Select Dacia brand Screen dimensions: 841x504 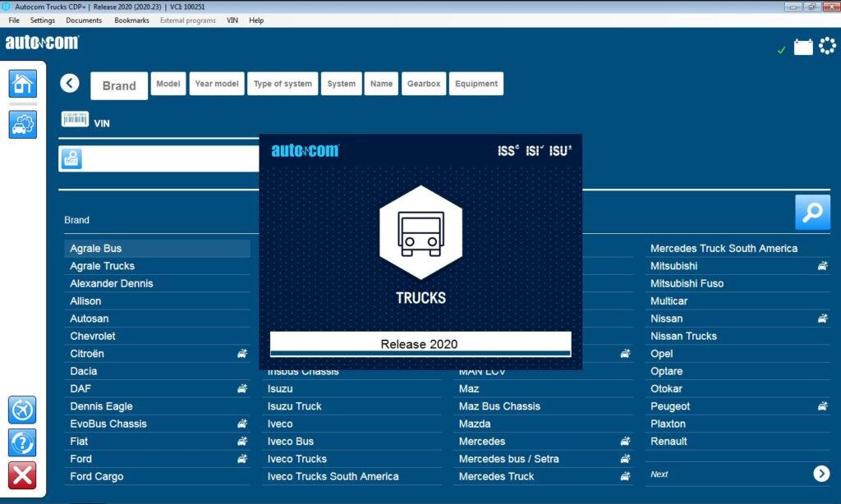click(x=157, y=371)
